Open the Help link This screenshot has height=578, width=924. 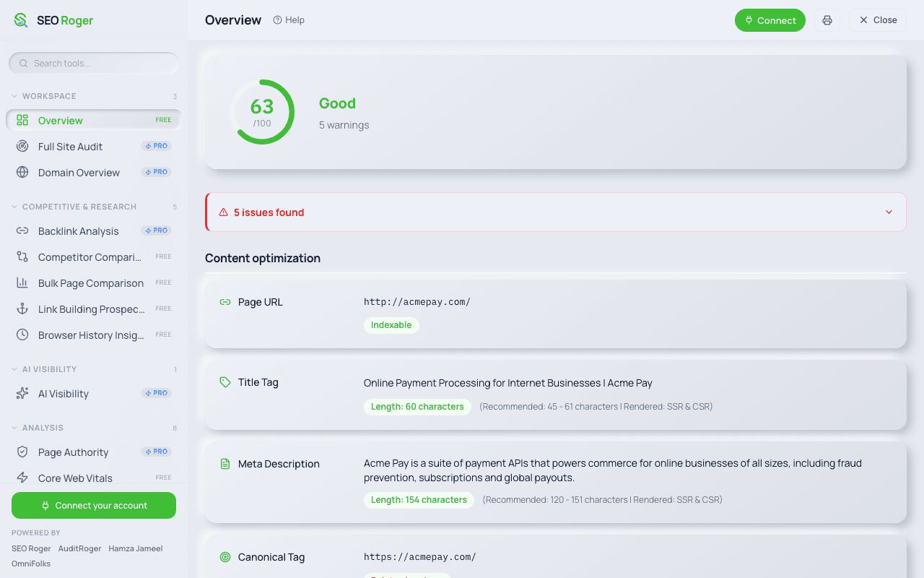[x=289, y=20]
